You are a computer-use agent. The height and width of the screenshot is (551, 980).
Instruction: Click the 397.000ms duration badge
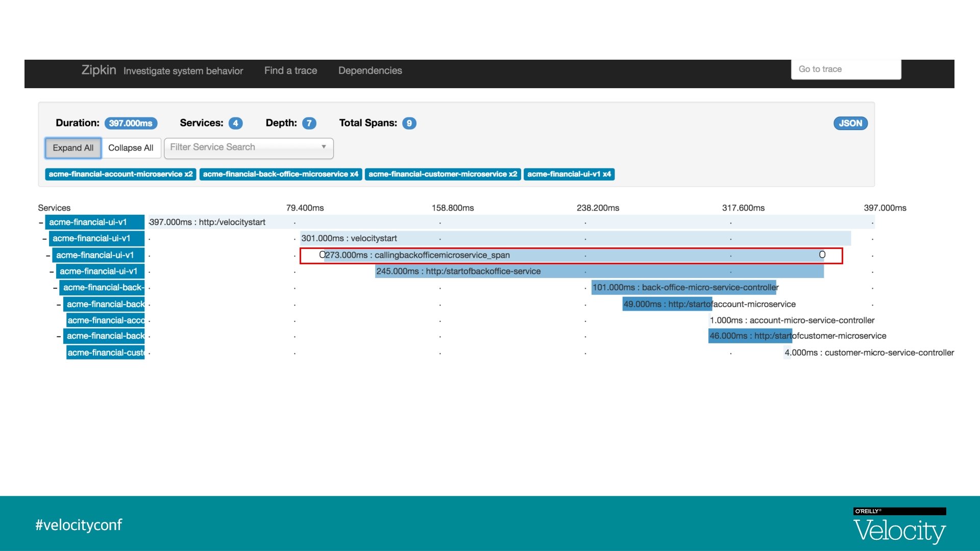pos(131,123)
